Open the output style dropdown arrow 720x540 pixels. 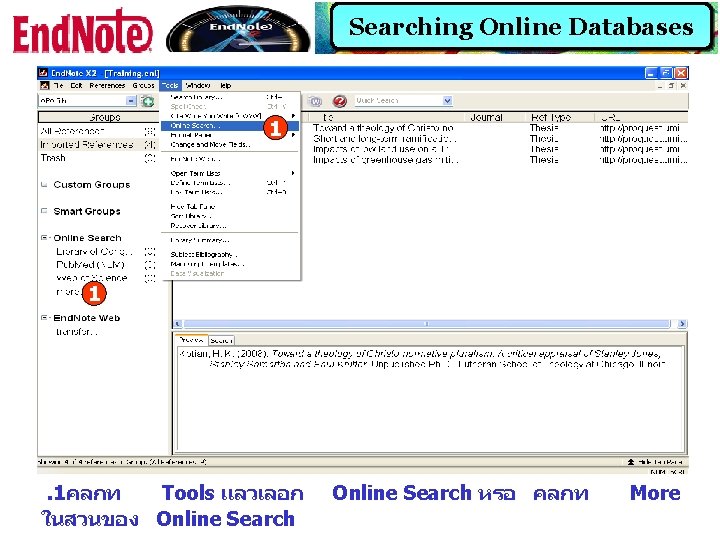(x=131, y=101)
